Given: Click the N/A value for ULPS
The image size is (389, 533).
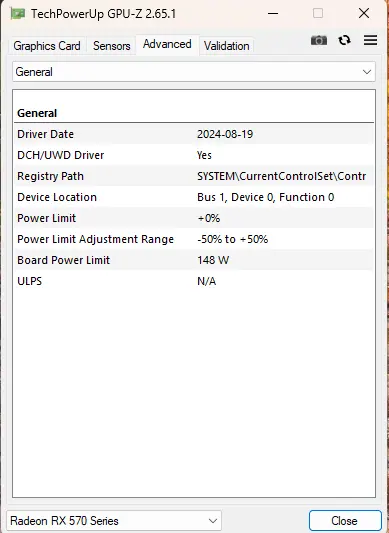Looking at the screenshot, I should (206, 281).
